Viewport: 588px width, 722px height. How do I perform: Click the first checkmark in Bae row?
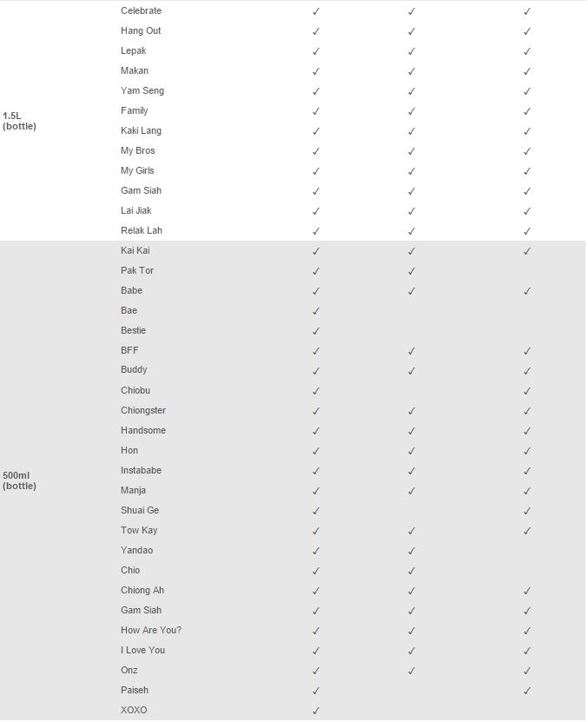click(316, 311)
